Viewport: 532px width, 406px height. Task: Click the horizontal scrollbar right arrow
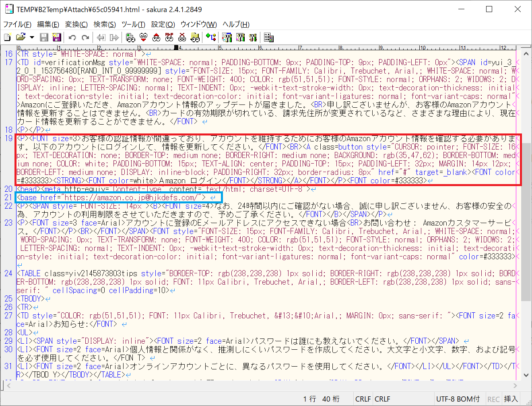(x=515, y=385)
